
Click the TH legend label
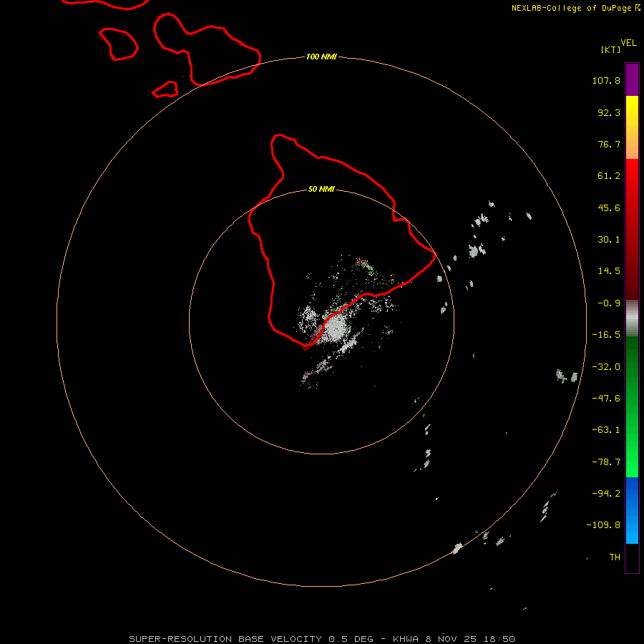click(x=615, y=557)
